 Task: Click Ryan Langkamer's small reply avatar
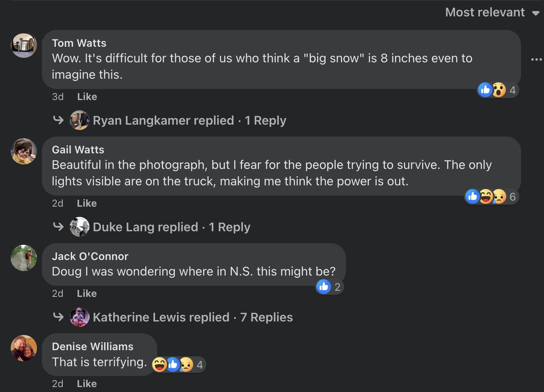(x=80, y=121)
